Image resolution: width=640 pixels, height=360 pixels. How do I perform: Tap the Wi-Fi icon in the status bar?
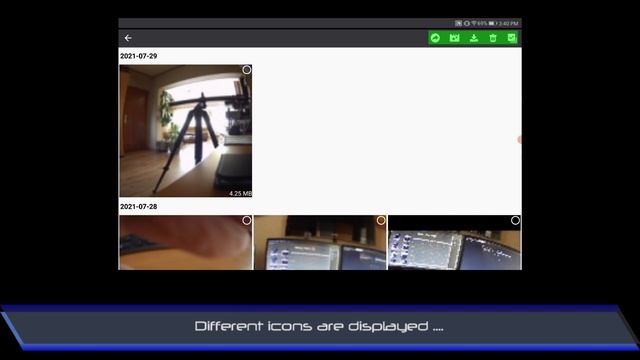tap(474, 23)
